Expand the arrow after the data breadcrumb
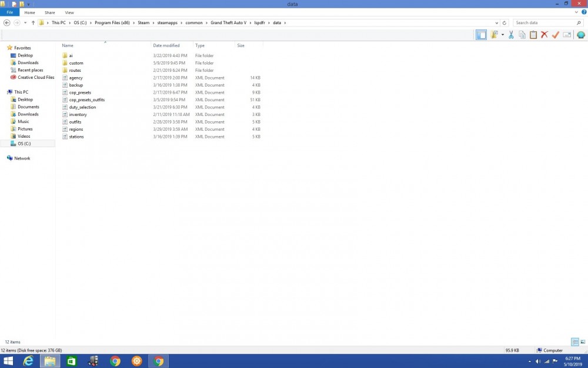 pos(285,23)
